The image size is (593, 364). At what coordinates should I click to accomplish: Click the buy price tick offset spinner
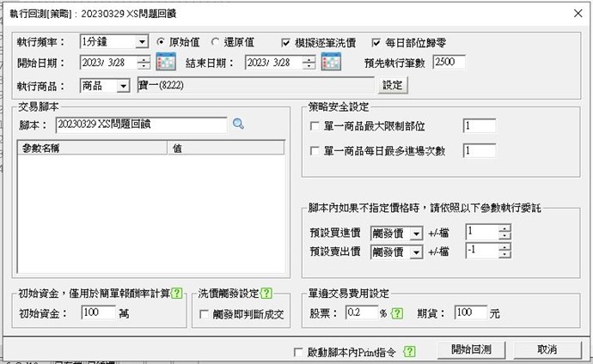pos(504,232)
